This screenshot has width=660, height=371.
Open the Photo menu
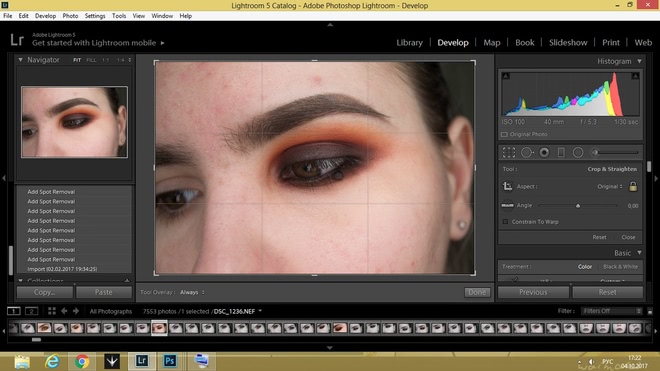pos(70,16)
